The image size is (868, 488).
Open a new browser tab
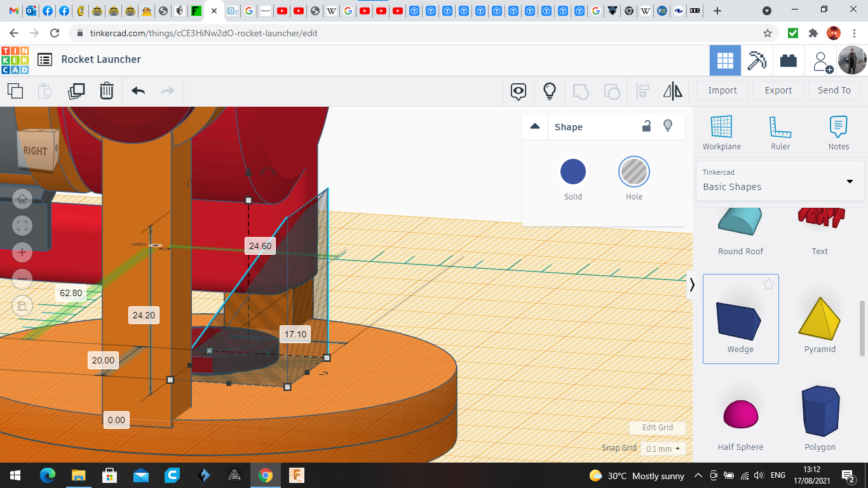click(x=717, y=11)
